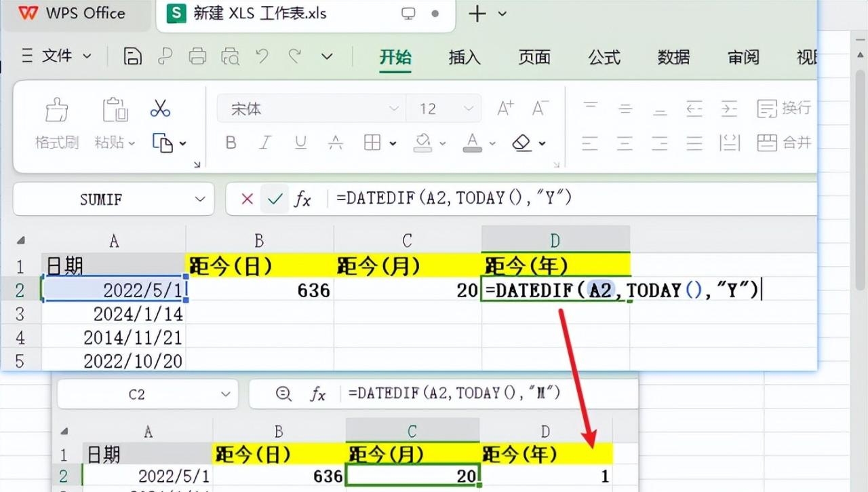This screenshot has width=868, height=492.
Task: Click the Format Painter (格式刷) icon
Action: (x=57, y=109)
